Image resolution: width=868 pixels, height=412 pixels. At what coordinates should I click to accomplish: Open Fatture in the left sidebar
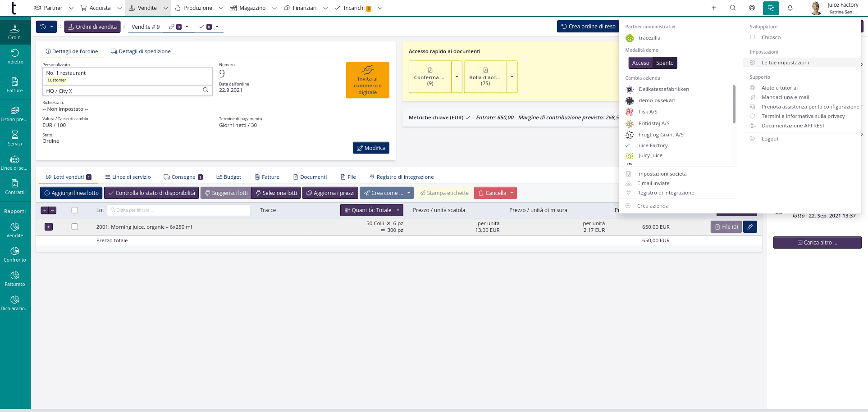click(x=15, y=85)
